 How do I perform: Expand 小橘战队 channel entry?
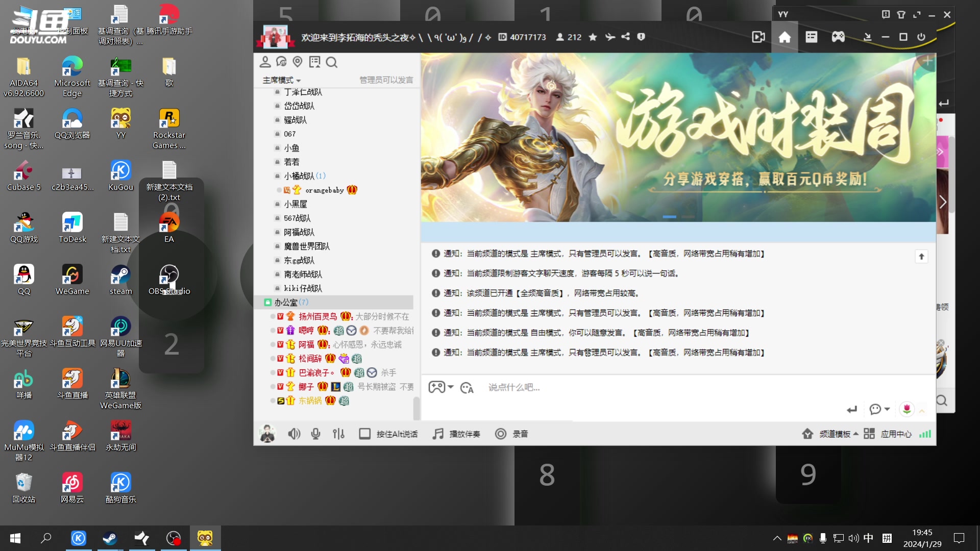click(x=300, y=176)
